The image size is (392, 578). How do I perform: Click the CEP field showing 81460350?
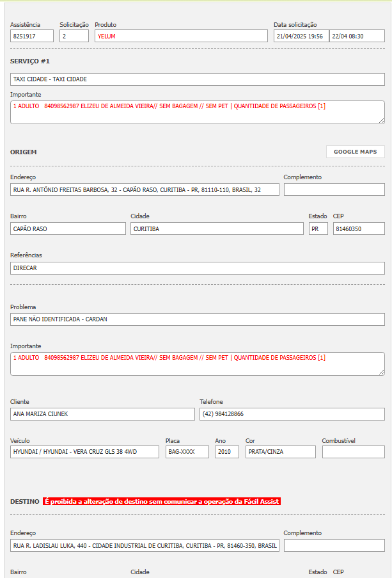point(358,229)
